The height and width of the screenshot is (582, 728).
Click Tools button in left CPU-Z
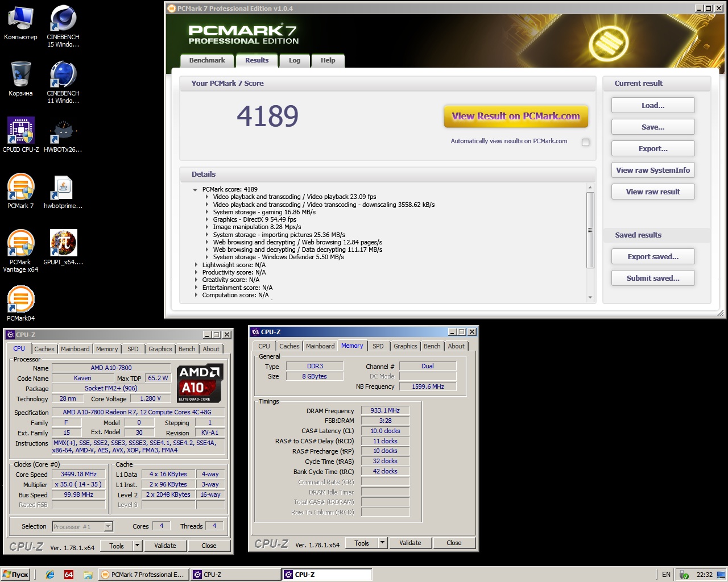(116, 546)
